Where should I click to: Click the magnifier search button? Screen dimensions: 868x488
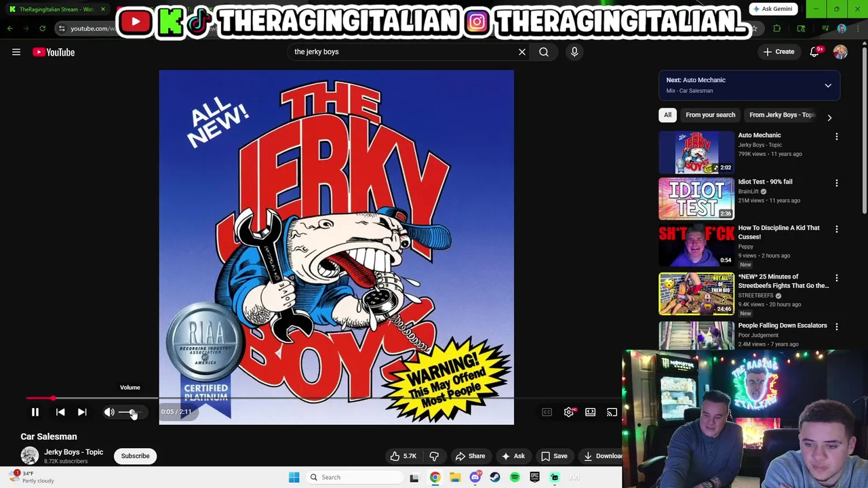pyautogui.click(x=544, y=52)
